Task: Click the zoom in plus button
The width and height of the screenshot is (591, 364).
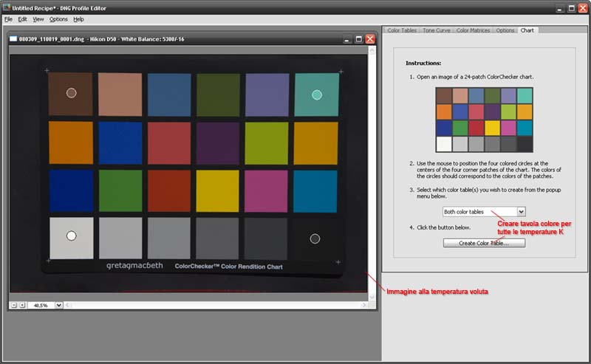Action: pyautogui.click(x=22, y=305)
